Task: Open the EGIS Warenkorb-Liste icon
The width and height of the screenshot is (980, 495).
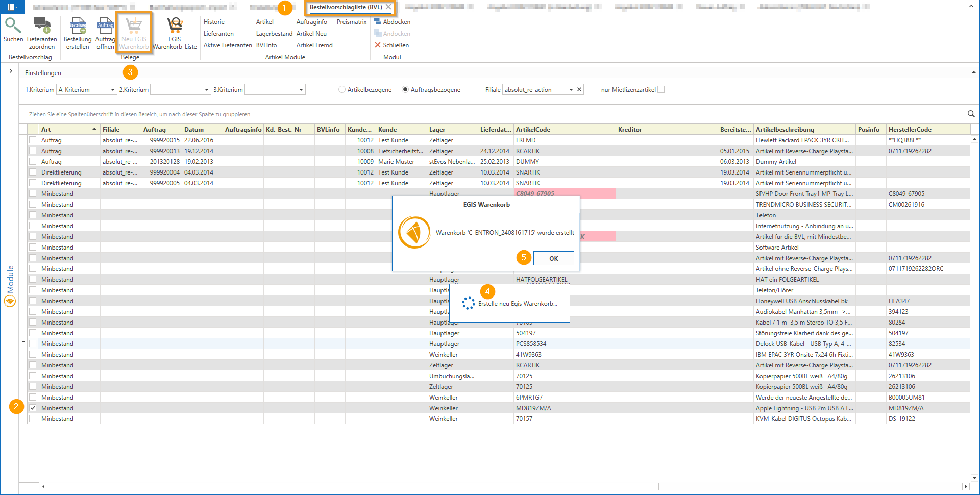Action: (175, 25)
